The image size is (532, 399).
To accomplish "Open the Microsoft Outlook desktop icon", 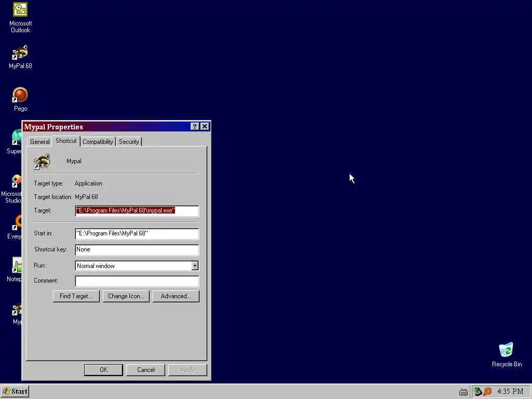I will (20, 18).
